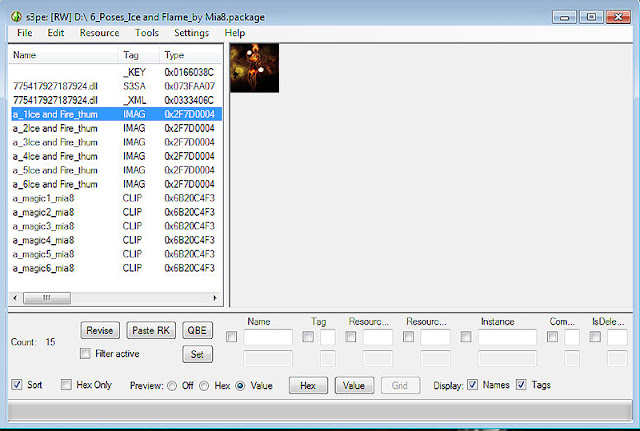Click the Grid button
This screenshot has height=431, width=640.
pos(400,385)
